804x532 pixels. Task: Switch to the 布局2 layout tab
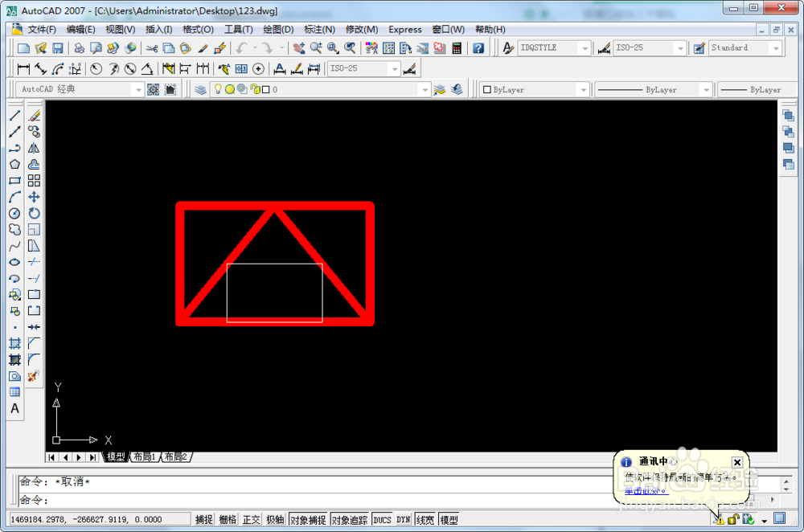pos(176,457)
